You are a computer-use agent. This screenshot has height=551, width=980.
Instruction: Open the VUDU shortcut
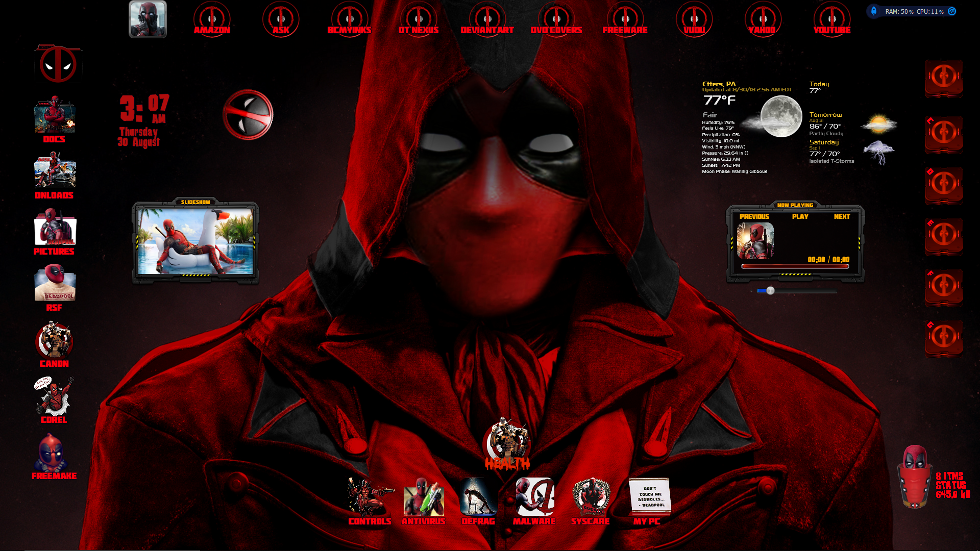(x=694, y=19)
